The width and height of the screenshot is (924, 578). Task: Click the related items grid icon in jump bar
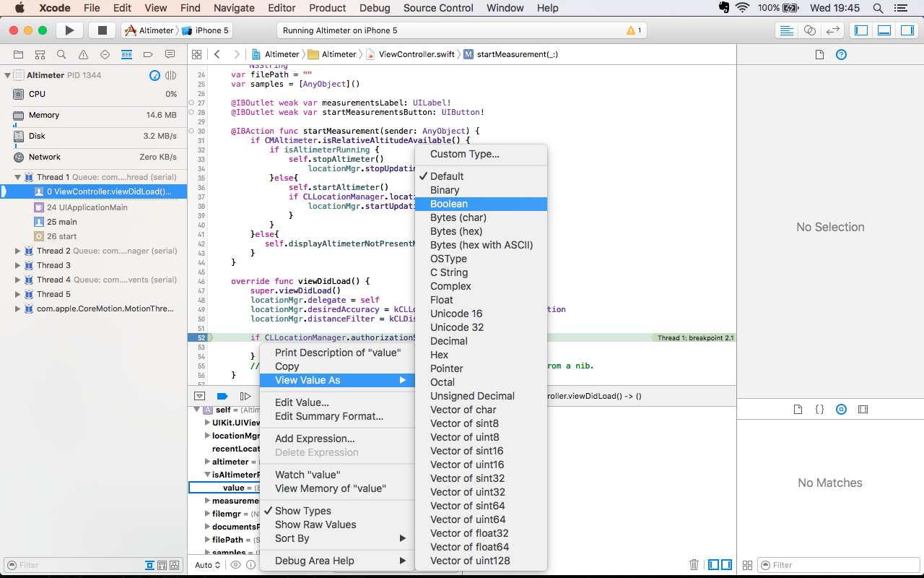196,54
